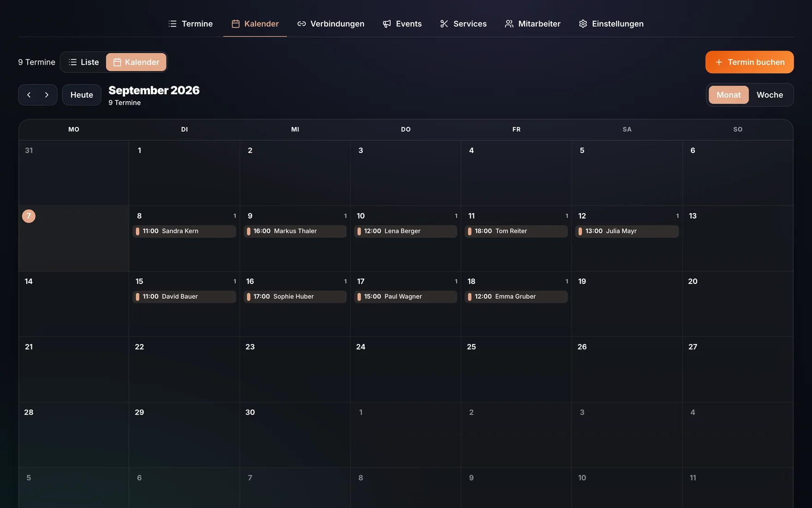This screenshot has width=812, height=508.
Task: Click the MO weekday header
Action: coord(74,129)
